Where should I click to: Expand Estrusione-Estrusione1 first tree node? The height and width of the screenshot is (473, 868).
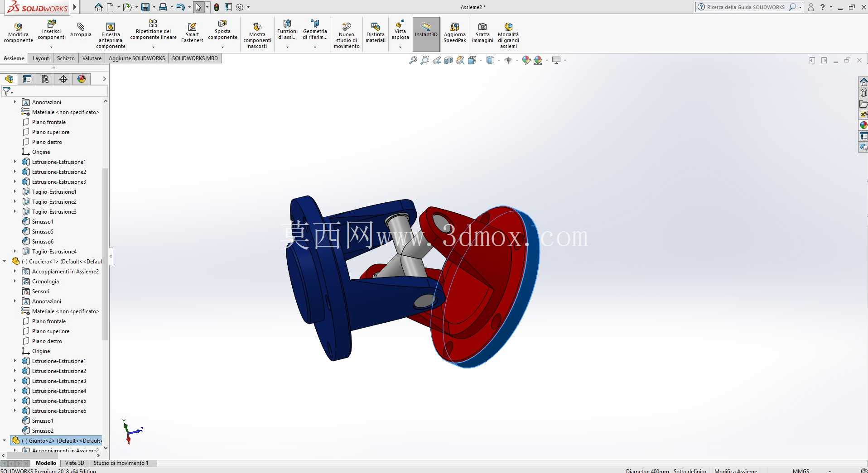pos(14,162)
